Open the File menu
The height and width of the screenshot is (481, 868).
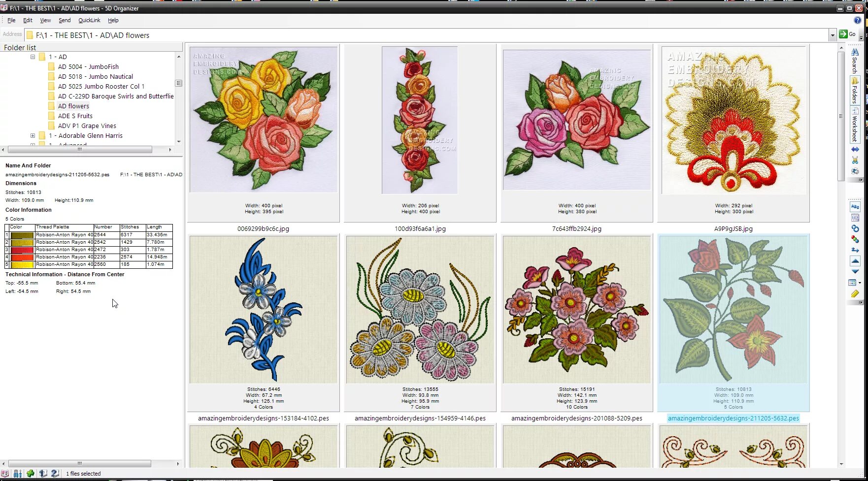pos(11,20)
